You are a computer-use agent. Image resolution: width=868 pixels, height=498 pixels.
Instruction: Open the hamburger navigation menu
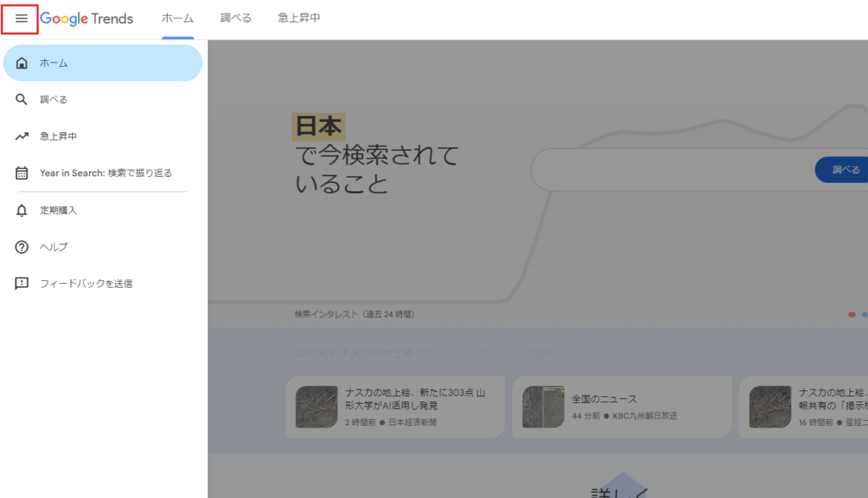pyautogui.click(x=20, y=18)
